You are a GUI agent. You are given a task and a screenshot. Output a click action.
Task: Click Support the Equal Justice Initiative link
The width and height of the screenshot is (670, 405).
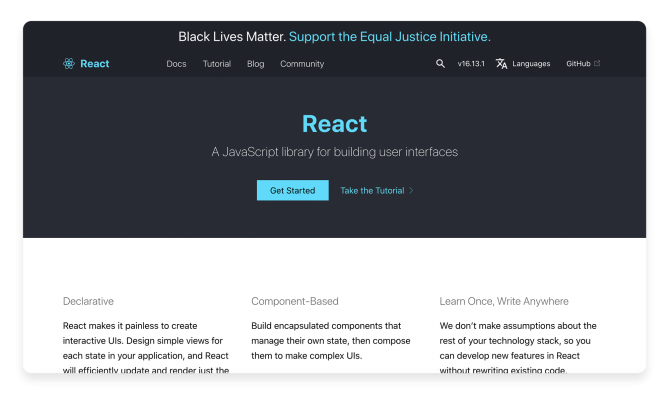pyautogui.click(x=390, y=37)
